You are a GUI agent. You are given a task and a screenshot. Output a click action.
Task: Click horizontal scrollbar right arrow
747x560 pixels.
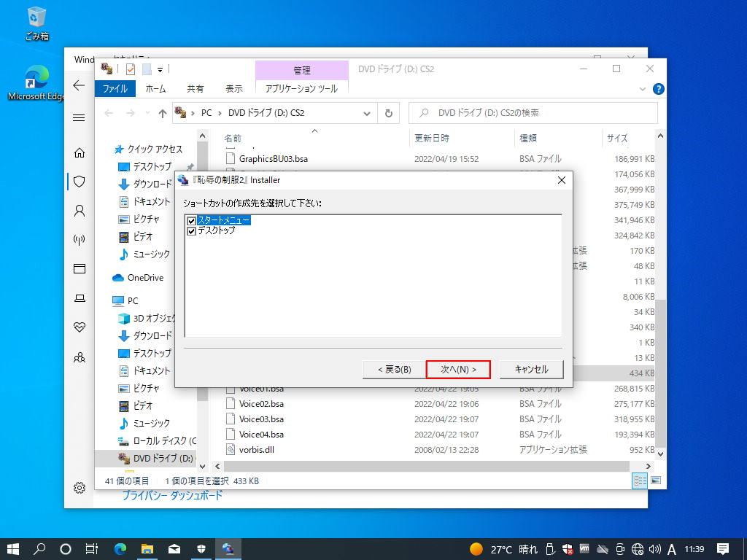pos(648,466)
